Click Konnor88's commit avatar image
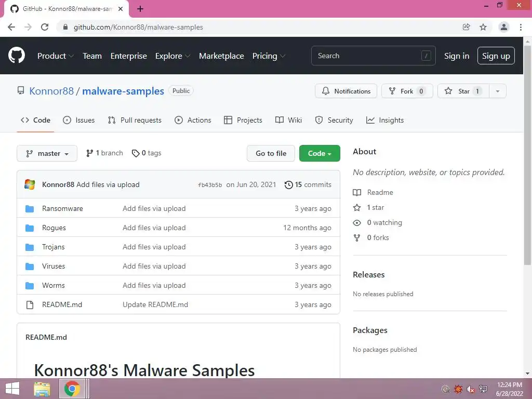 pos(30,184)
